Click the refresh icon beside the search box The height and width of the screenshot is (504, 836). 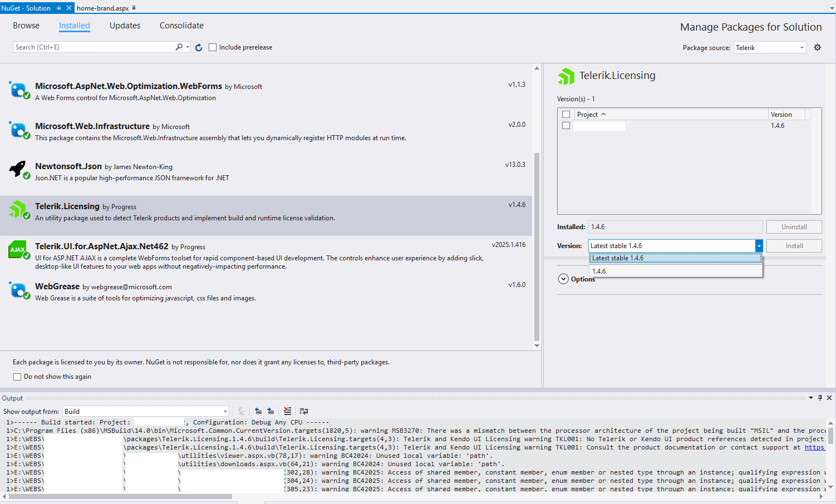(199, 48)
